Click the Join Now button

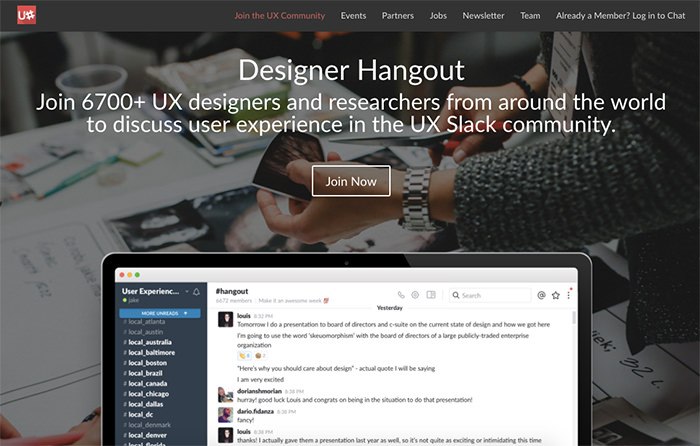click(x=351, y=181)
